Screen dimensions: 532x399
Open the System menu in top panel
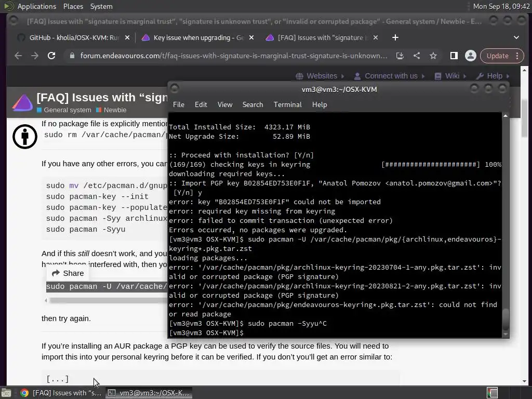(x=101, y=6)
